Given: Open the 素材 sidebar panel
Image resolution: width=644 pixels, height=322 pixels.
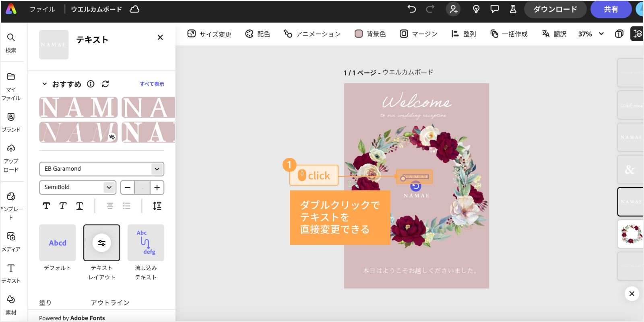Looking at the screenshot, I should tap(11, 305).
